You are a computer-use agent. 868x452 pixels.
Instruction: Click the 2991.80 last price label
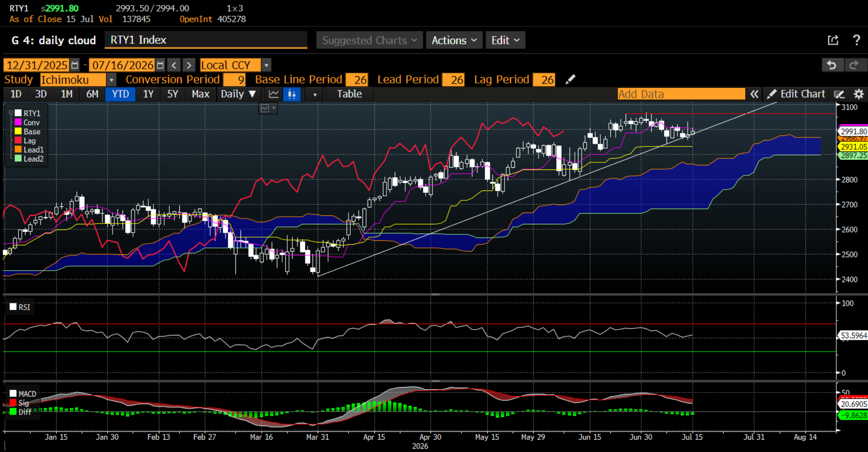[853, 131]
